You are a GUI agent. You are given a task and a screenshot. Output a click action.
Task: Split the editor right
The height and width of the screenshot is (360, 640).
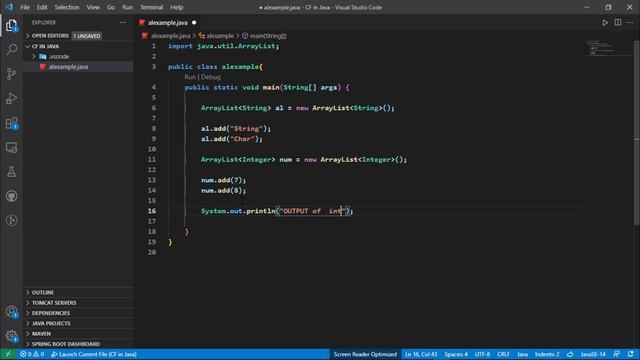618,22
